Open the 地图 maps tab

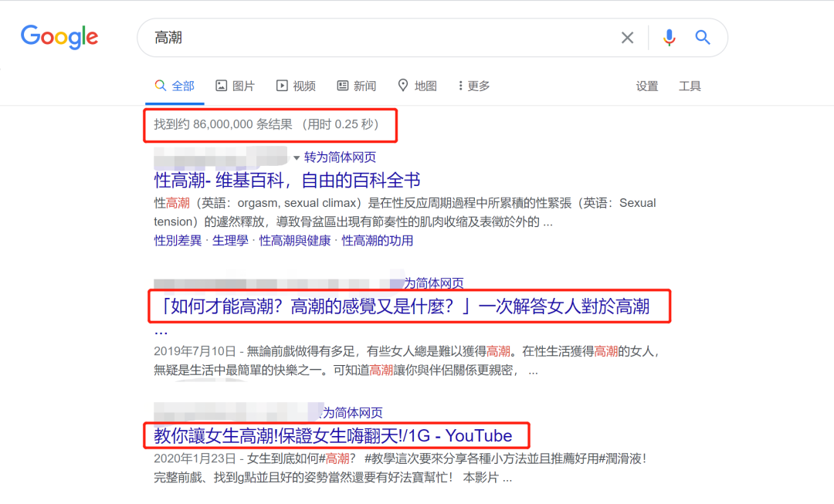click(x=417, y=86)
